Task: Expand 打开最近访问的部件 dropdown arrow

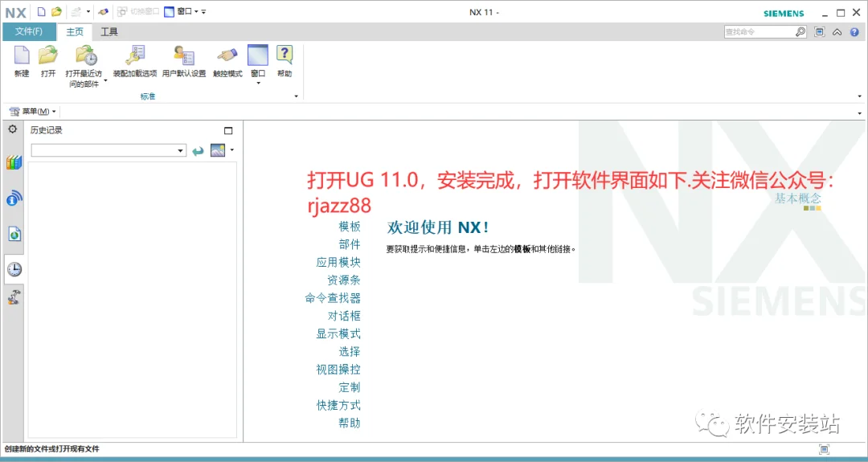Action: pyautogui.click(x=105, y=81)
